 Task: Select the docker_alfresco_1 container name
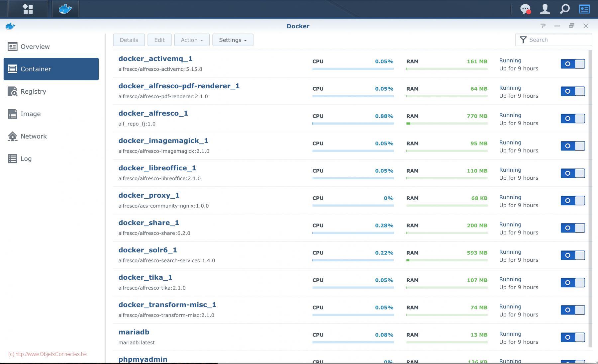(x=153, y=113)
